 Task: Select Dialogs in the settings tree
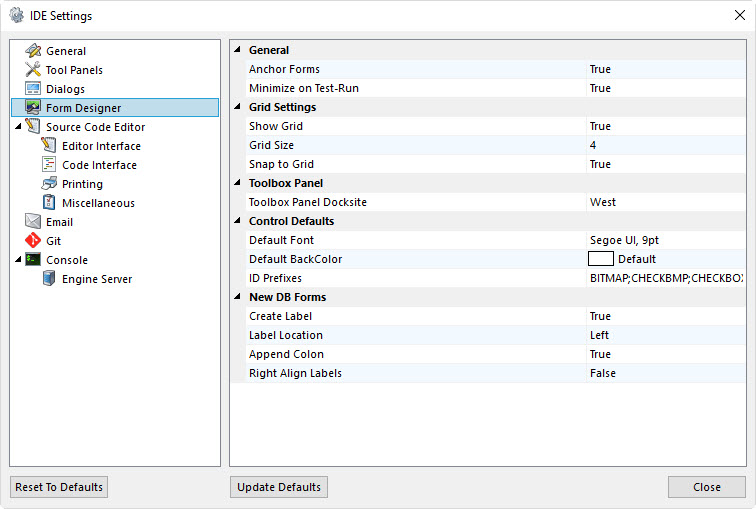65,89
